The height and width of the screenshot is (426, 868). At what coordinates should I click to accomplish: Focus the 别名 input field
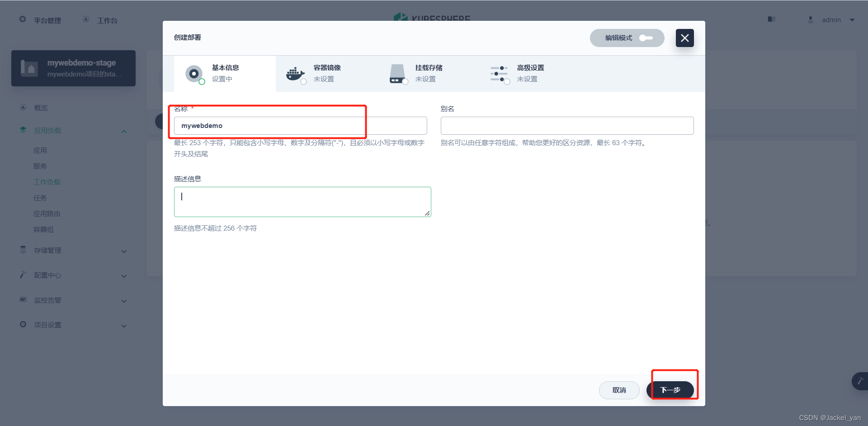[567, 126]
